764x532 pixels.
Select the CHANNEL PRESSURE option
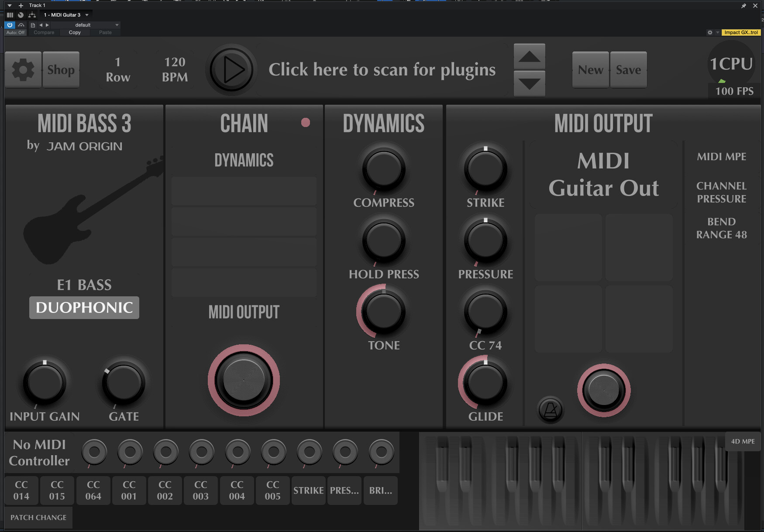[721, 192]
